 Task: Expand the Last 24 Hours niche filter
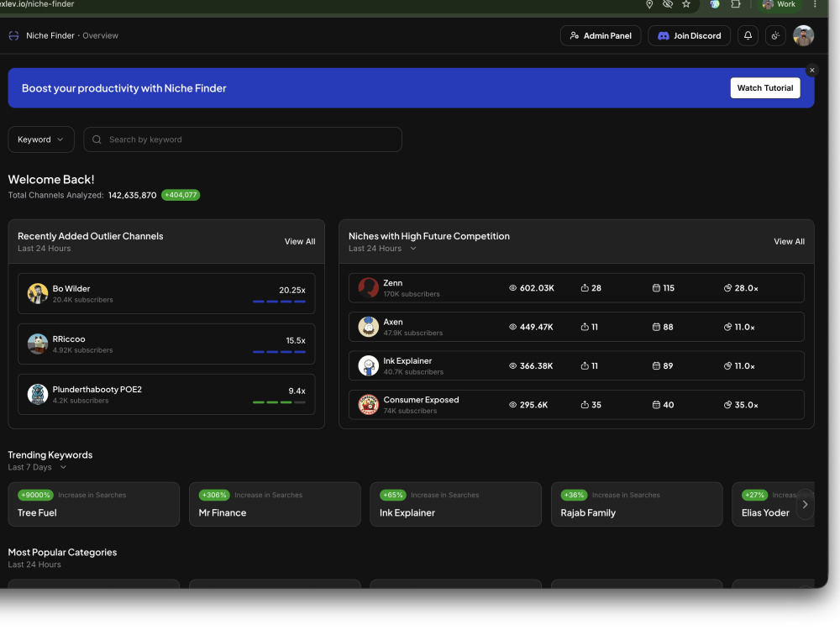pyautogui.click(x=382, y=249)
